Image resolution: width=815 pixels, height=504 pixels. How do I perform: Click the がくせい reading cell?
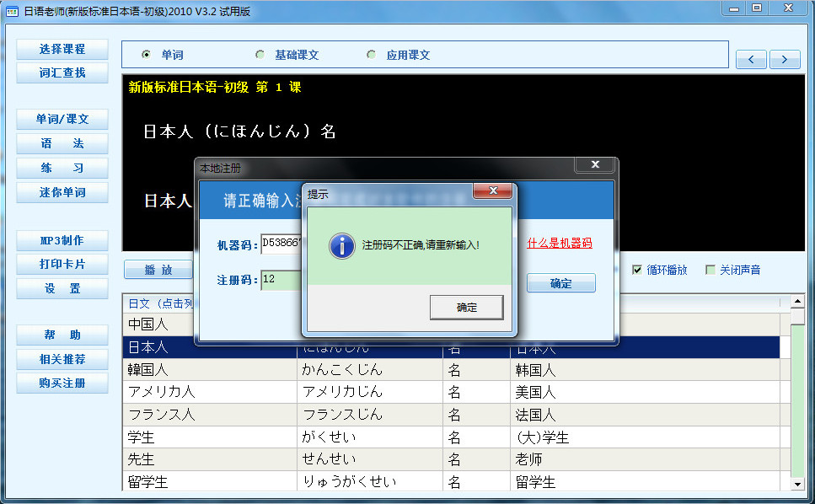point(370,437)
